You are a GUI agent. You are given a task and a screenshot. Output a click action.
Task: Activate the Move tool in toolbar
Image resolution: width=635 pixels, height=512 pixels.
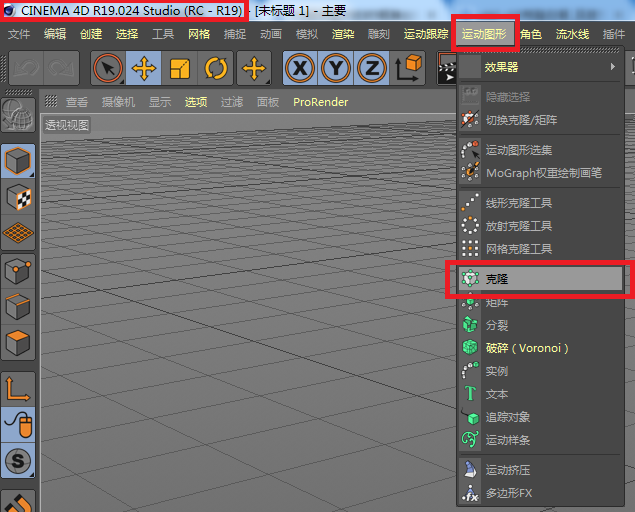(x=143, y=68)
